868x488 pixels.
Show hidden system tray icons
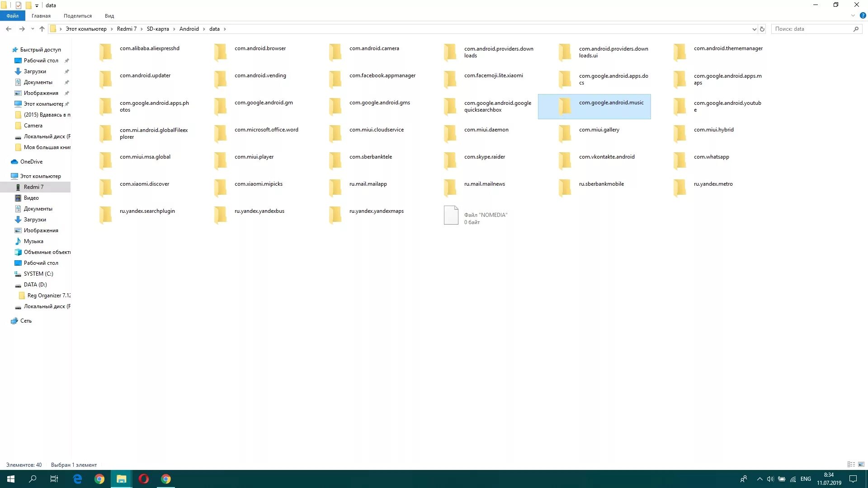pos(759,479)
